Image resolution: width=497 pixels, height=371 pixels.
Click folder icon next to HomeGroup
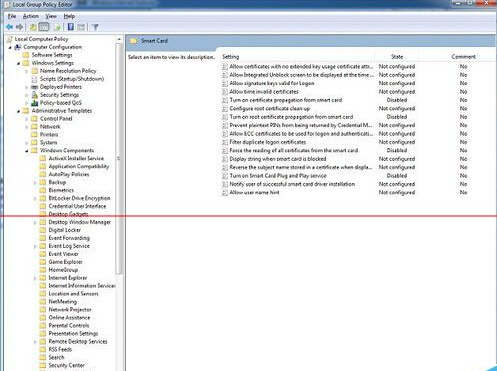point(43,270)
